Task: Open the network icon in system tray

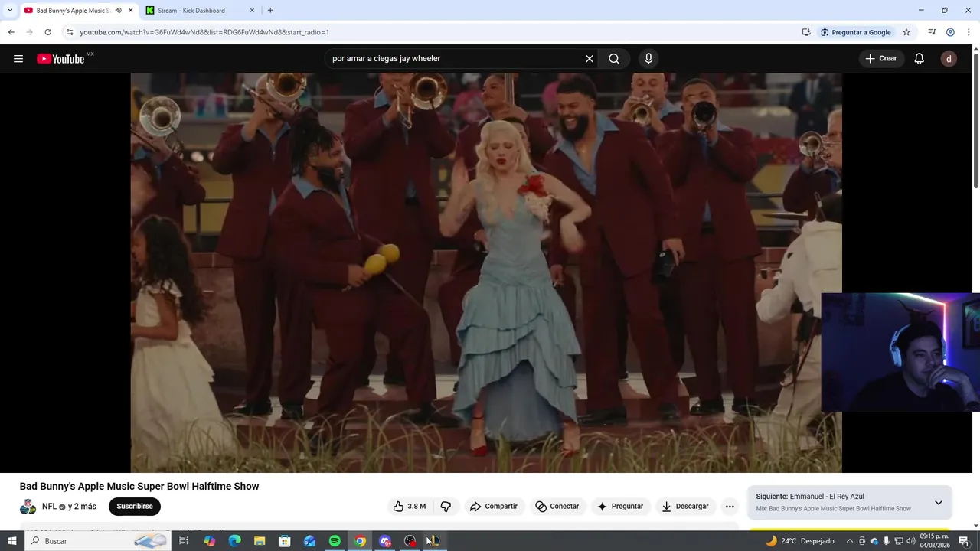Action: point(899,541)
